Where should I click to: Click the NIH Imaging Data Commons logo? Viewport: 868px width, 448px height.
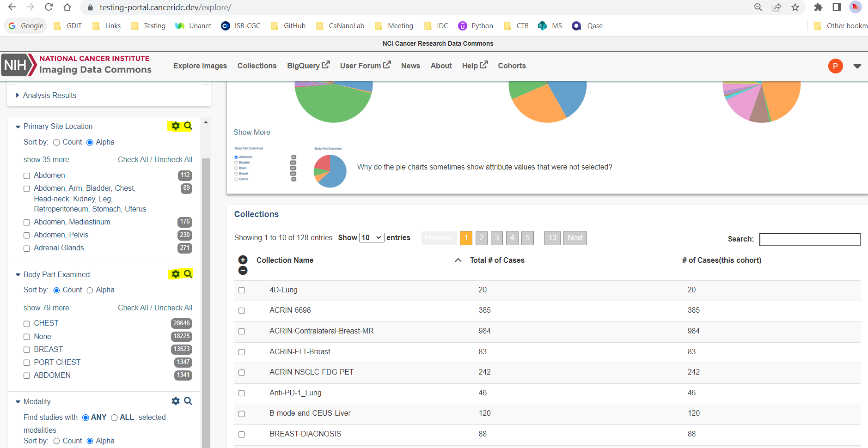[x=77, y=65]
